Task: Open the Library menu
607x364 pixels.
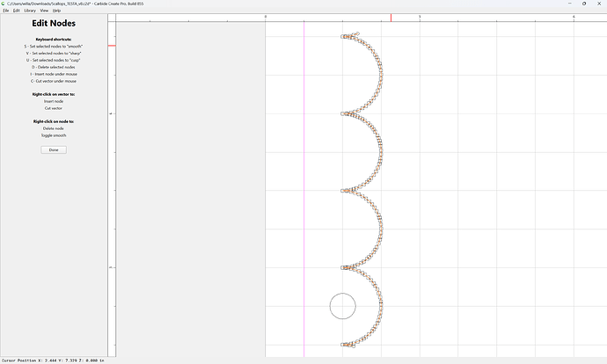Action: point(30,11)
